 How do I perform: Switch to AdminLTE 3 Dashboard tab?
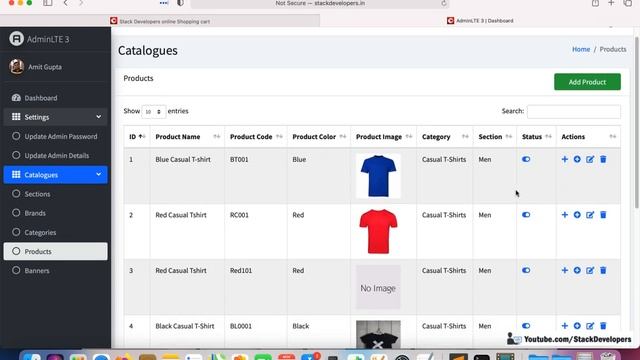pos(480,20)
